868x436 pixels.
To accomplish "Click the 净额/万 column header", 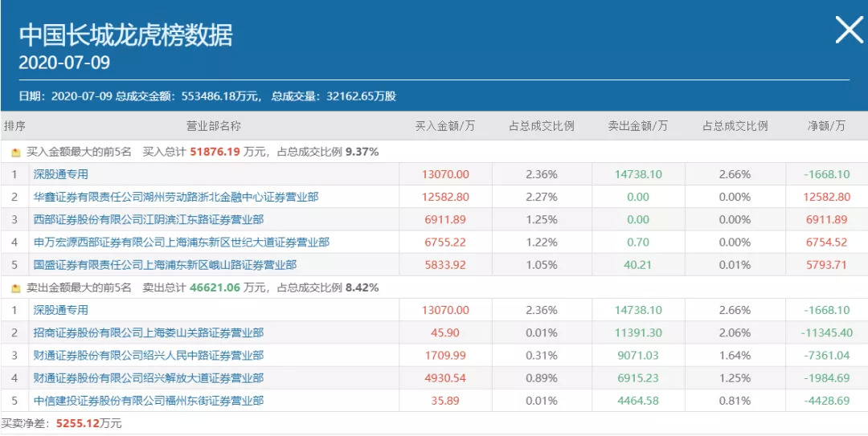I will 826,126.
